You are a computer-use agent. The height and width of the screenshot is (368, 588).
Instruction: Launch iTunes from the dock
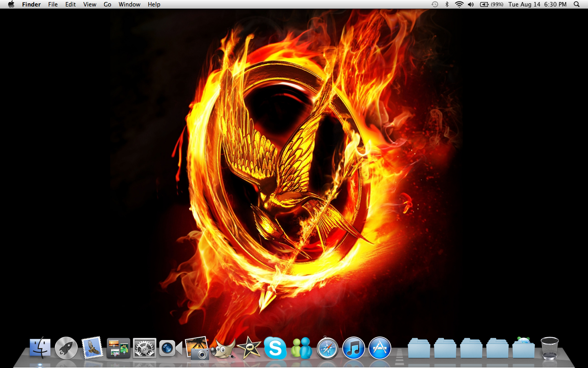[x=354, y=348]
